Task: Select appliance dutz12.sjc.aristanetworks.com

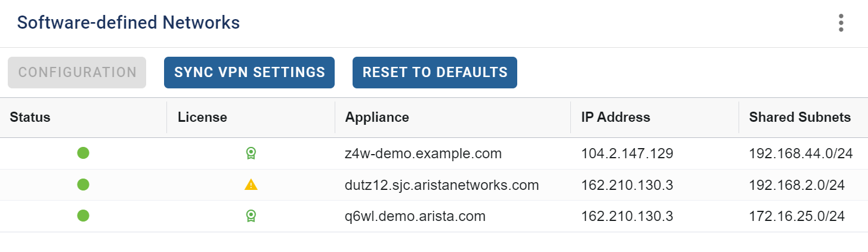Action: coord(442,185)
